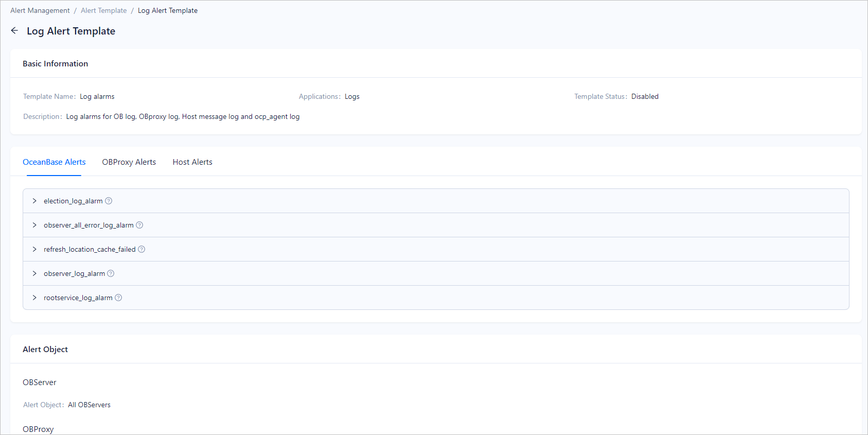This screenshot has height=435, width=868.
Task: Click help icon next to observer_all_error_log_alarm
Action: 139,225
